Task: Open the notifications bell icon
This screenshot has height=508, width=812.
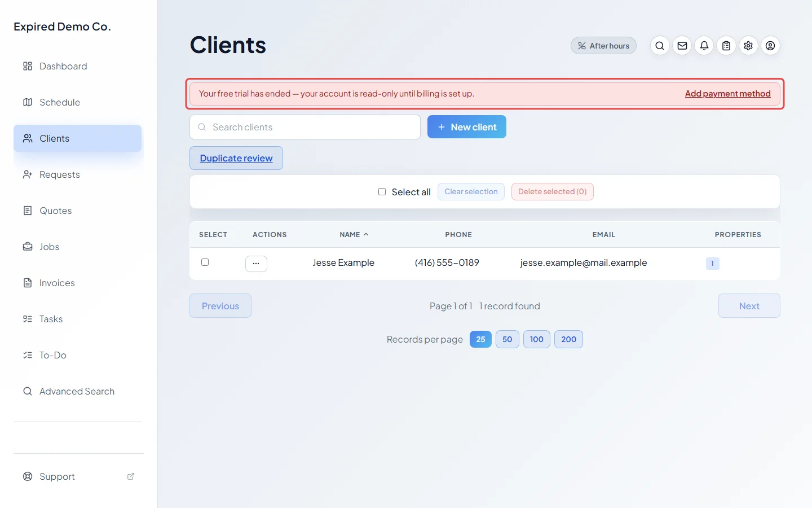Action: coord(704,46)
